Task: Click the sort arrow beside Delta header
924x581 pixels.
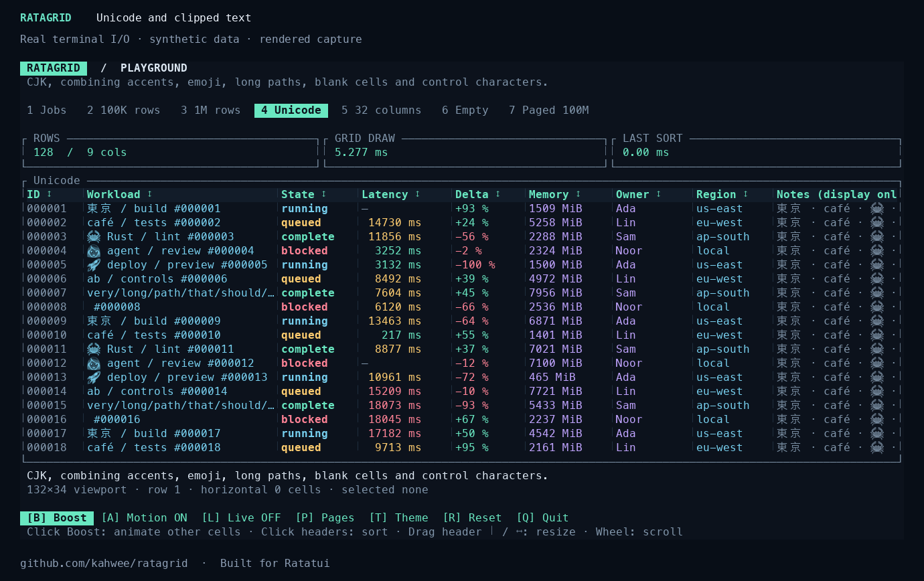Action: [x=498, y=194]
